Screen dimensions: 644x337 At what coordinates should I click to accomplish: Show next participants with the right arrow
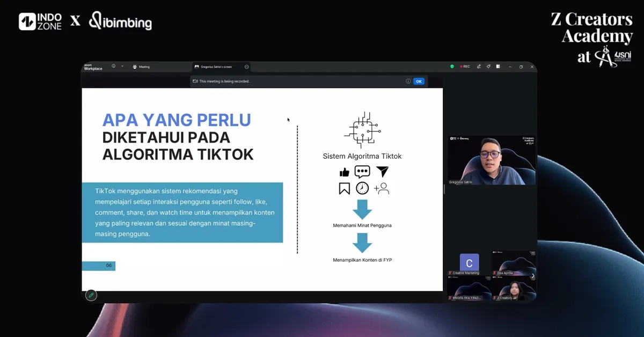click(x=532, y=276)
